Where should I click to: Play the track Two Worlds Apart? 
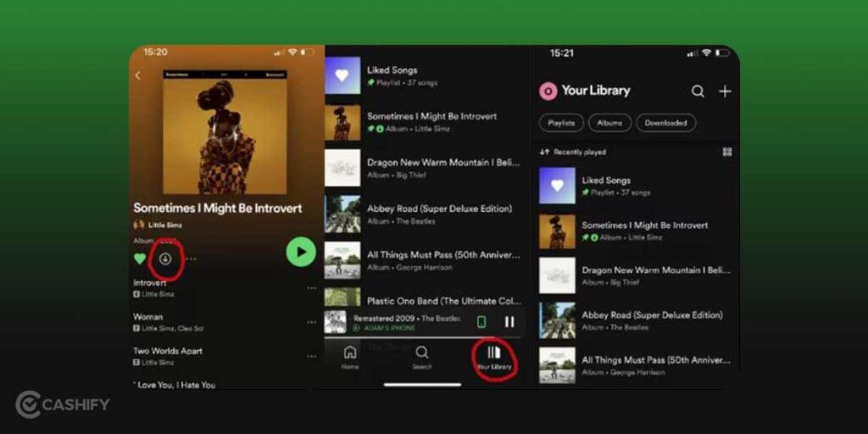coord(168,351)
